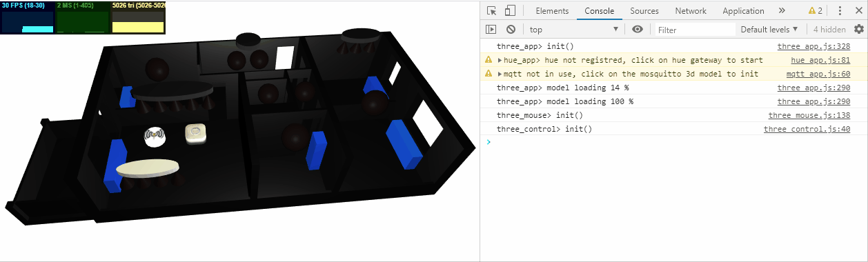Open the Network tab

691,11
